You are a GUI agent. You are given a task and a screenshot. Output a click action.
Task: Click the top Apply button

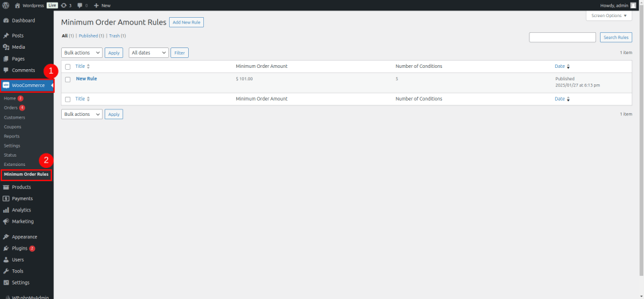pos(114,53)
